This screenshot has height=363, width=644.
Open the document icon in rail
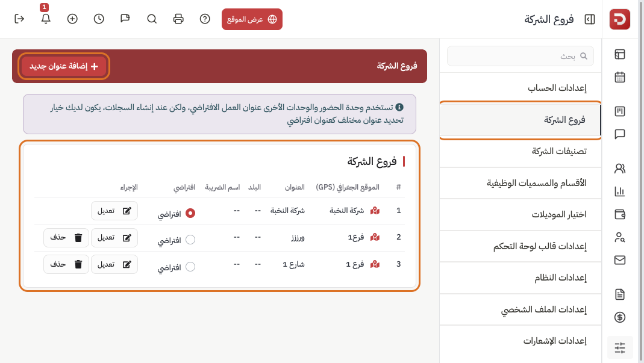tap(620, 294)
